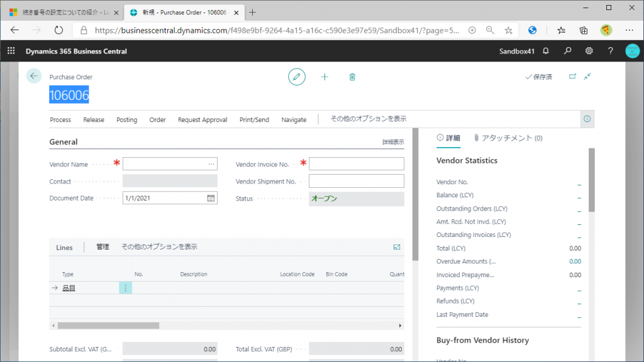Toggle the FactBox info pane icon
Screen dimensions: 644x362
click(x=587, y=119)
